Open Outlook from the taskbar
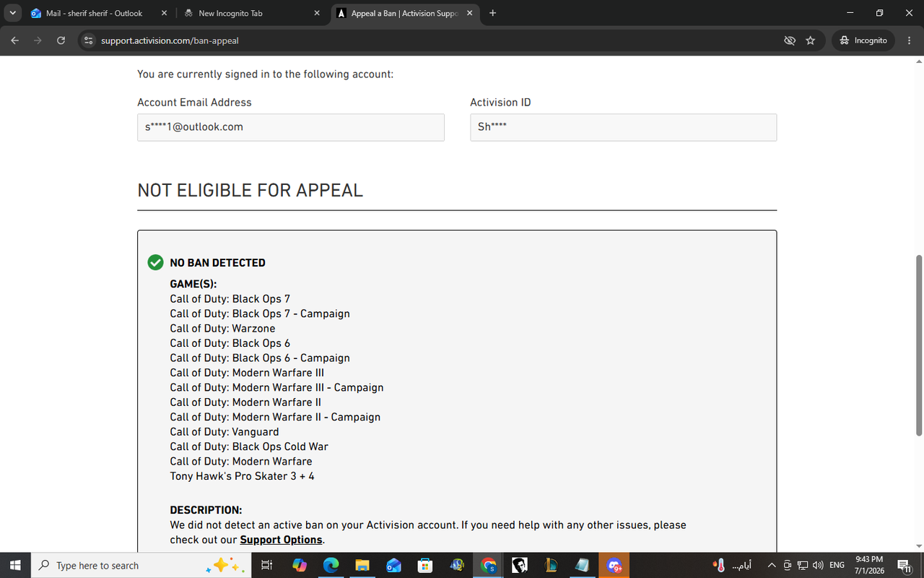 (393, 565)
